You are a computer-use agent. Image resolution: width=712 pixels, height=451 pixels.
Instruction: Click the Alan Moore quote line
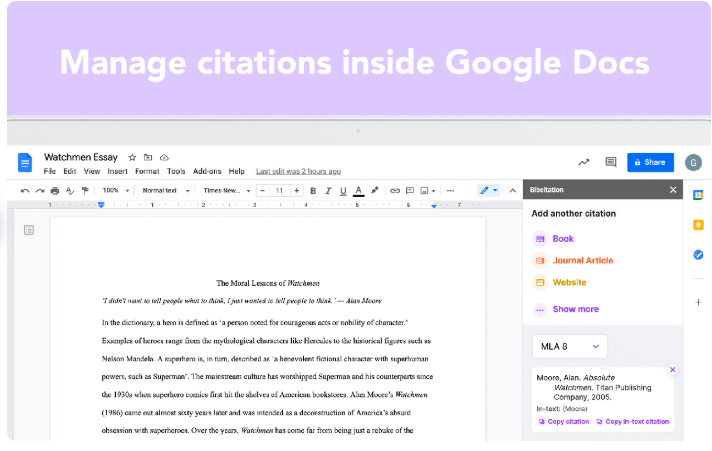coord(242,301)
